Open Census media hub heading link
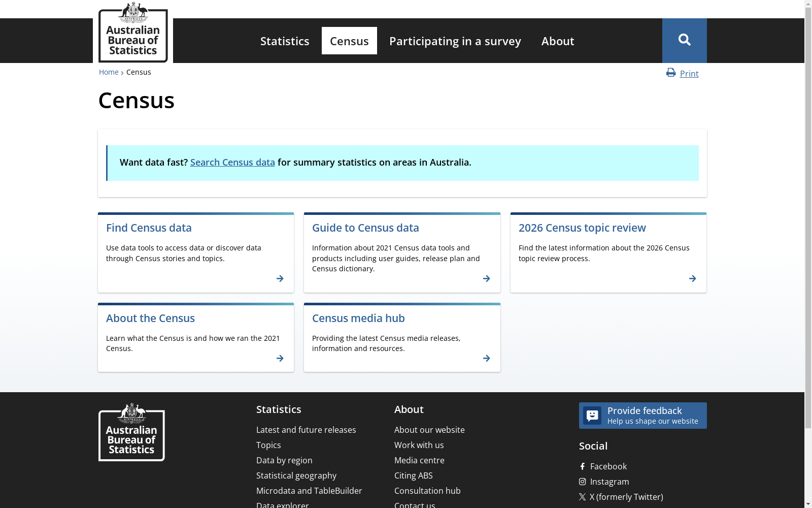 coord(358,318)
